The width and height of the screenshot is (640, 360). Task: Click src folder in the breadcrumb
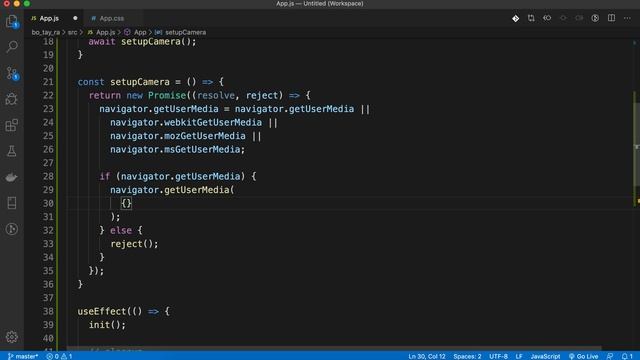[x=72, y=32]
